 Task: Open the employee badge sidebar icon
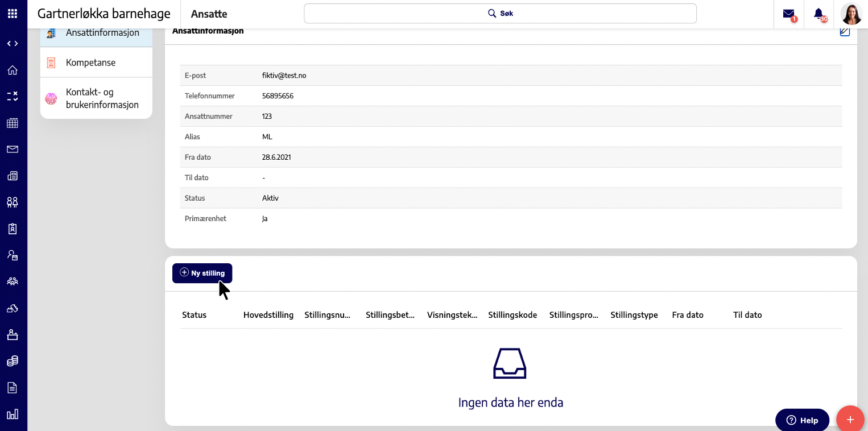click(x=13, y=229)
